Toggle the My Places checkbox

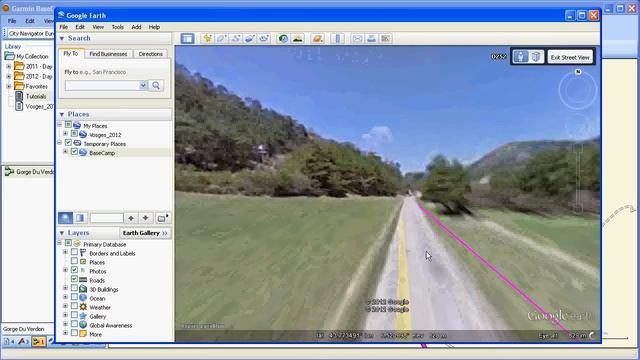click(68, 124)
